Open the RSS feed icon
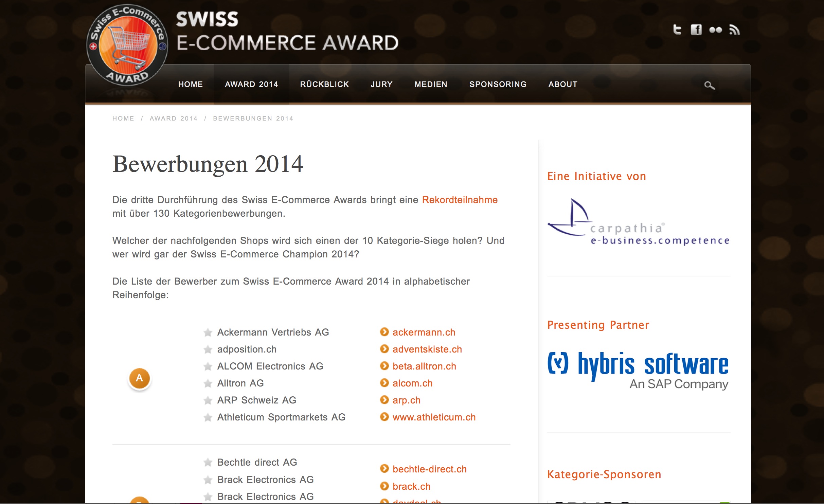The image size is (824, 504). click(734, 30)
